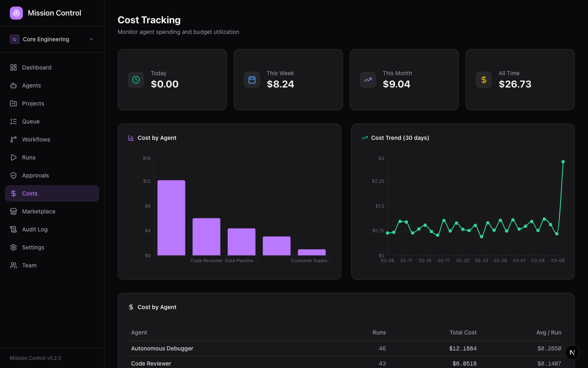Open the Agents page
588x368 pixels.
(31, 85)
